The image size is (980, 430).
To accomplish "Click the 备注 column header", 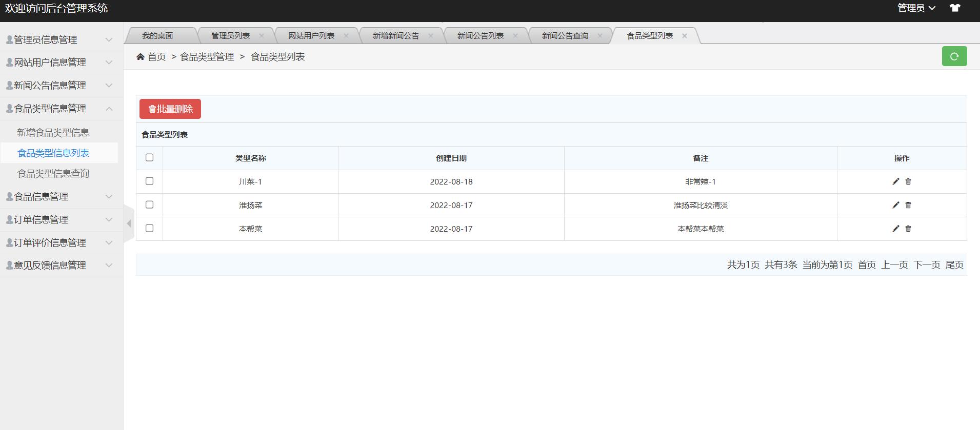I will click(x=701, y=158).
